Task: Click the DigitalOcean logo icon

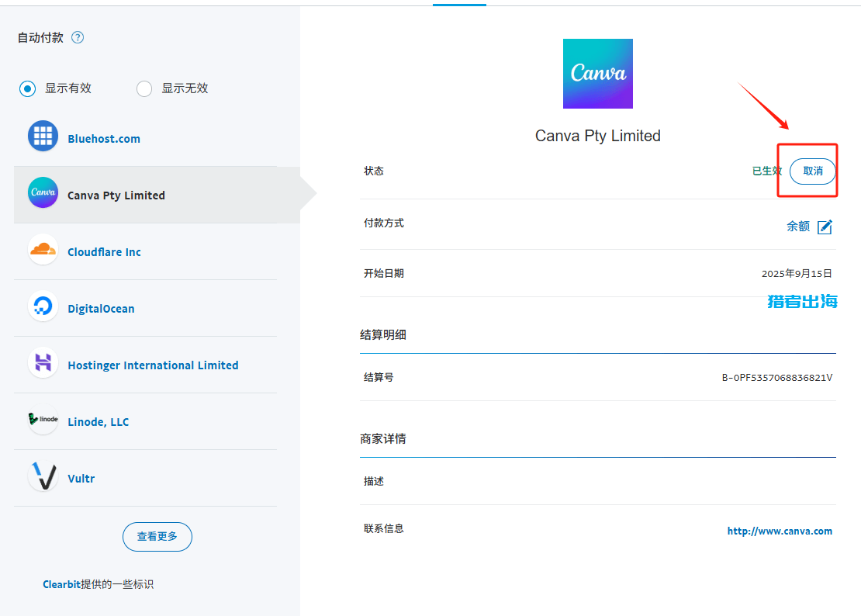Action: (x=43, y=306)
